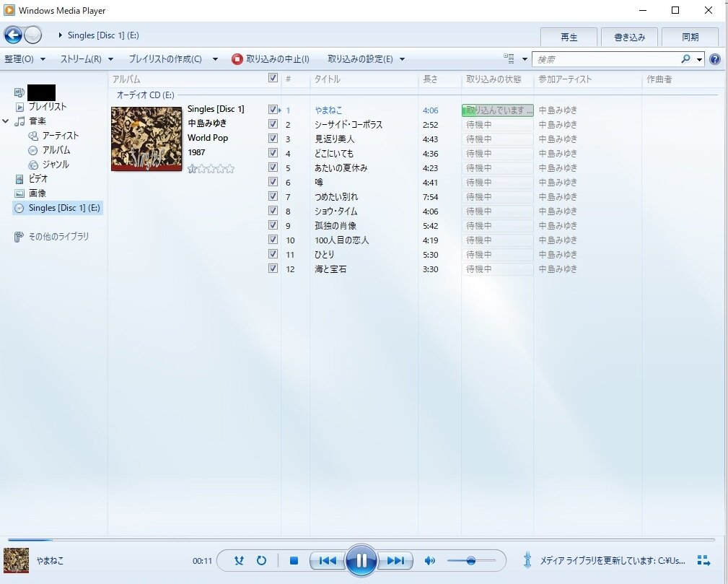Select the Playlist icon in sidebar

point(19,107)
